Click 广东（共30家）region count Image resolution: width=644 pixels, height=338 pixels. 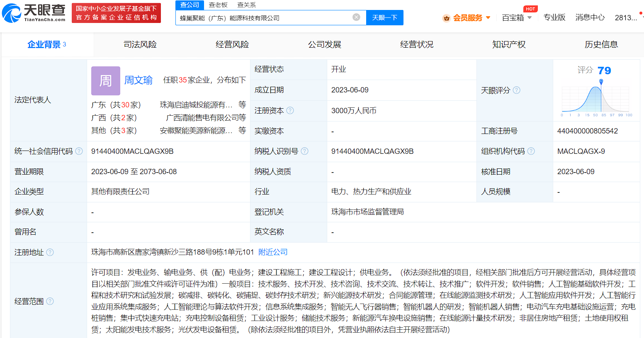(116, 105)
